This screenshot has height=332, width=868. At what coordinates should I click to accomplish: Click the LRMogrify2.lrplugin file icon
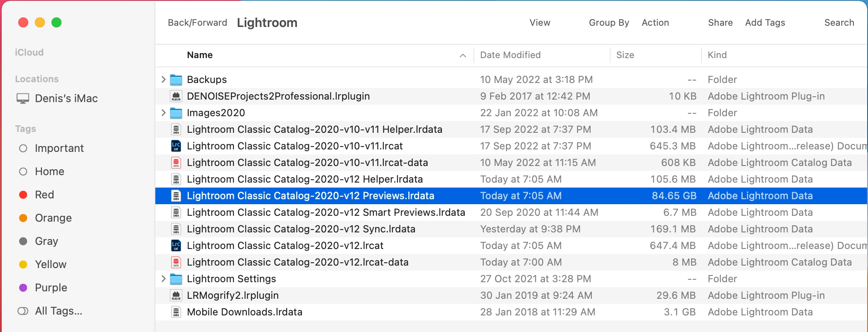176,295
